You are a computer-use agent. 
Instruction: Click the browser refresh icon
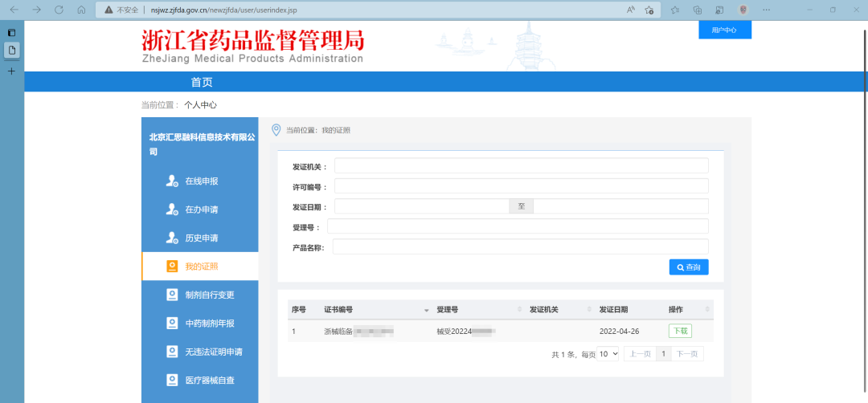(x=59, y=10)
